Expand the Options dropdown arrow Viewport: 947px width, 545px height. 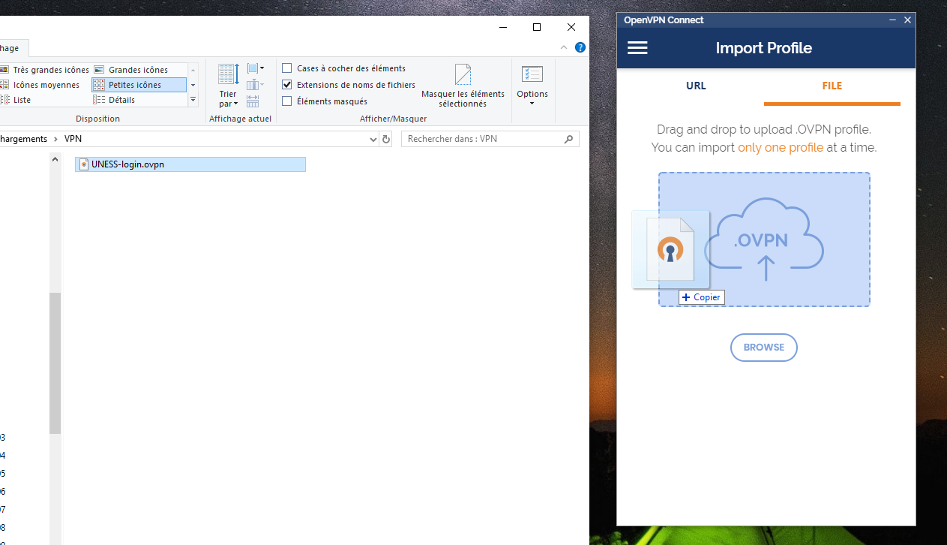[x=532, y=103]
